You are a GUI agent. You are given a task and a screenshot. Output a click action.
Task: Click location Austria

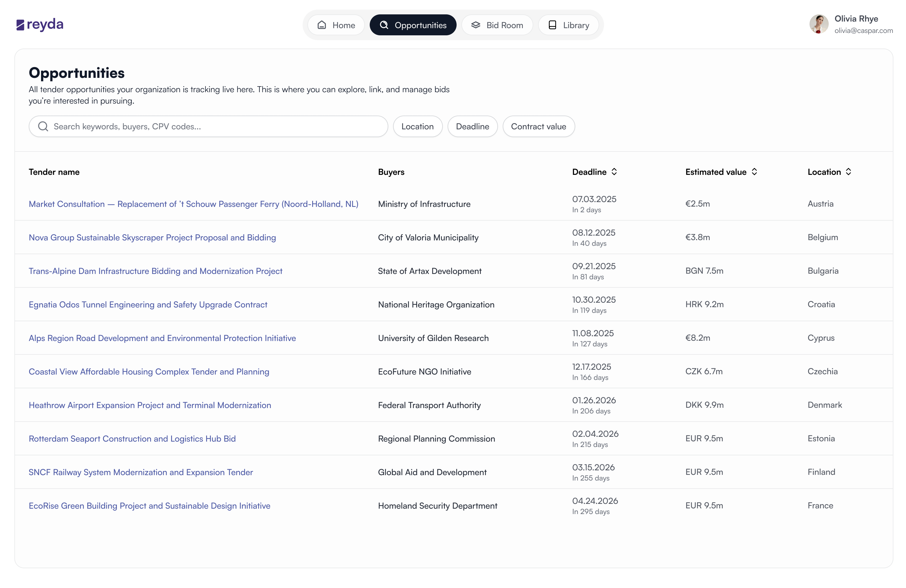click(820, 204)
